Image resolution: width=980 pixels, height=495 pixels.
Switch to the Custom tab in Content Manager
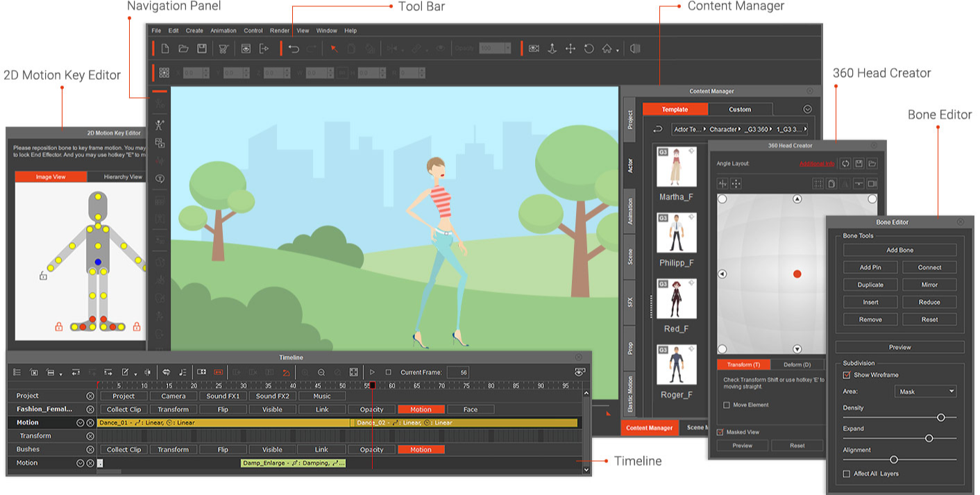[x=739, y=109]
